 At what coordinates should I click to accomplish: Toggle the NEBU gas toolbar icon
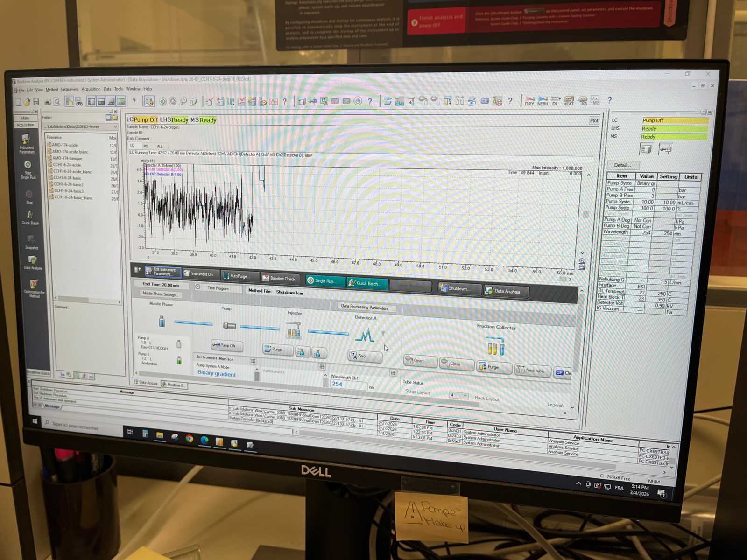542,101
